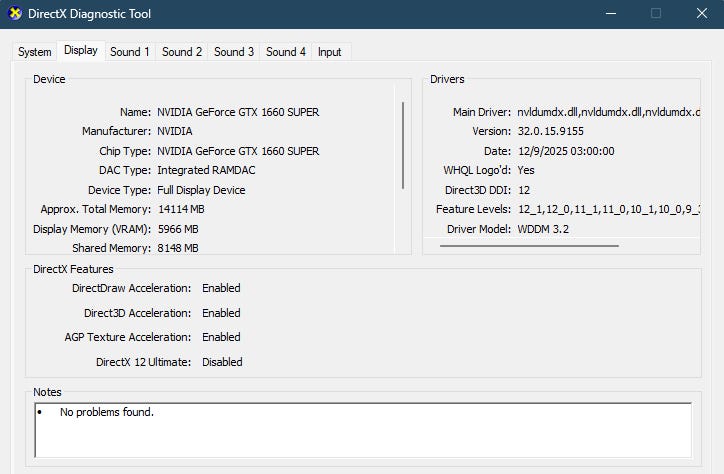
Task: Open the Sound 1 tab
Action: coord(130,52)
